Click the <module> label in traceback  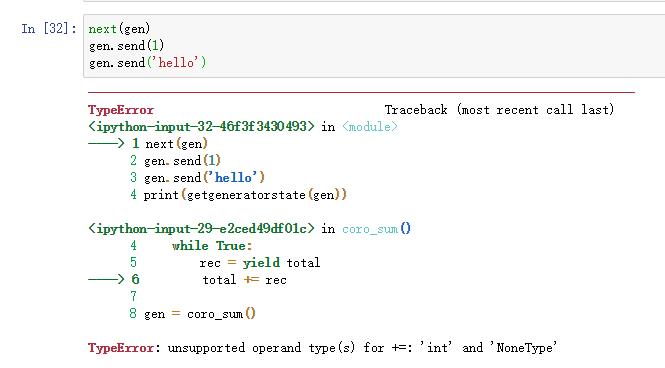(x=370, y=126)
